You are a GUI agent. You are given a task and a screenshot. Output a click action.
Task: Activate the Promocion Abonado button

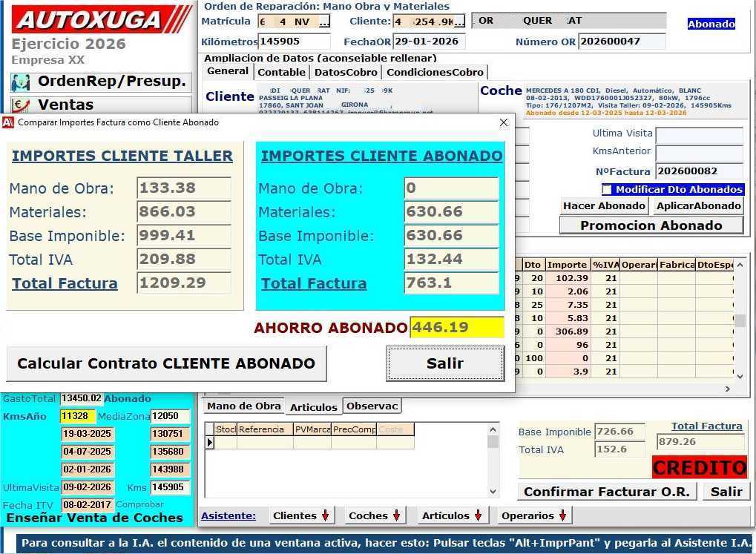click(x=651, y=225)
